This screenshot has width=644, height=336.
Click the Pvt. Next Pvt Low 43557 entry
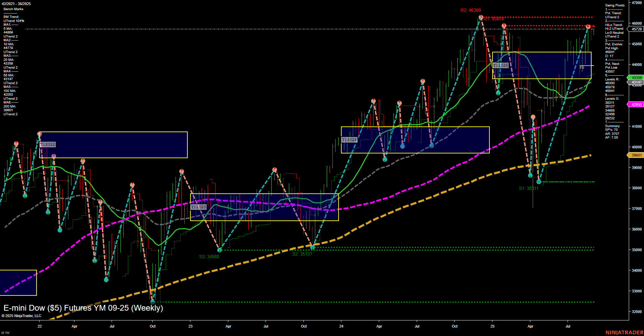point(612,68)
